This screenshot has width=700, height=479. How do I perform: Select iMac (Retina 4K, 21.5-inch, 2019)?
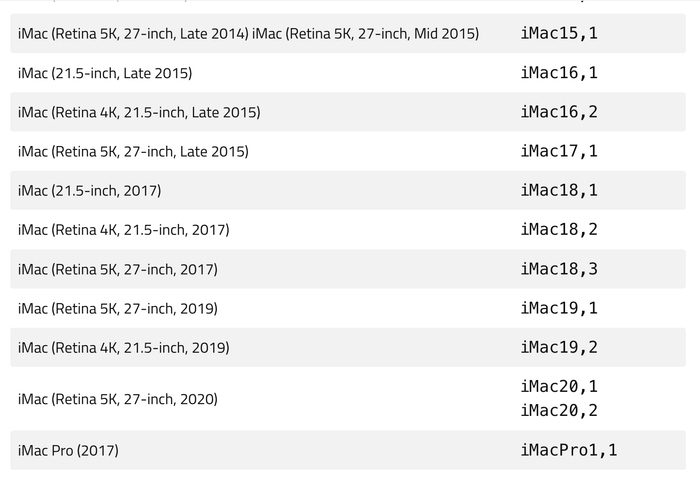(x=124, y=348)
